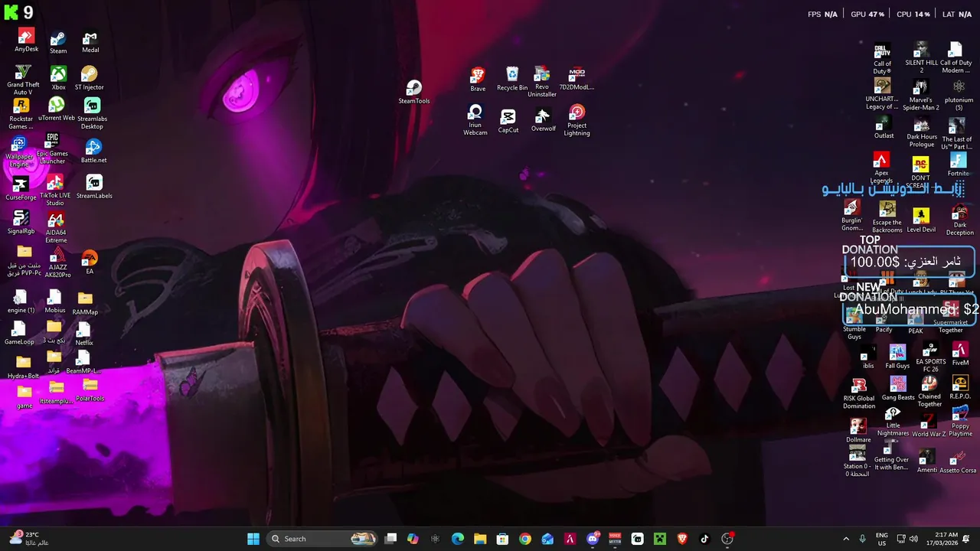Open the SteamTools desktop icon
Viewport: 980px width, 551px height.
pyautogui.click(x=413, y=92)
